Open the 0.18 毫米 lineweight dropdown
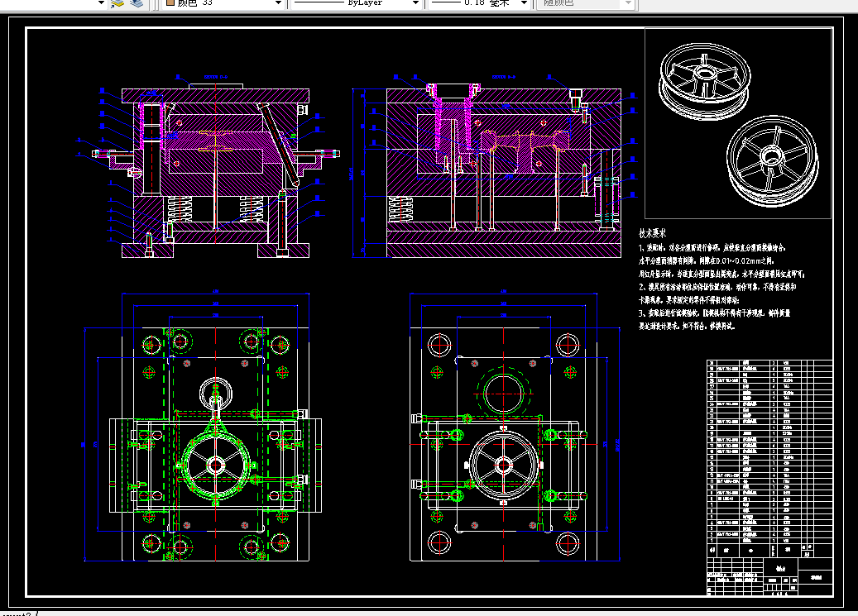Image resolution: width=858 pixels, height=616 pixels. tap(479, 3)
